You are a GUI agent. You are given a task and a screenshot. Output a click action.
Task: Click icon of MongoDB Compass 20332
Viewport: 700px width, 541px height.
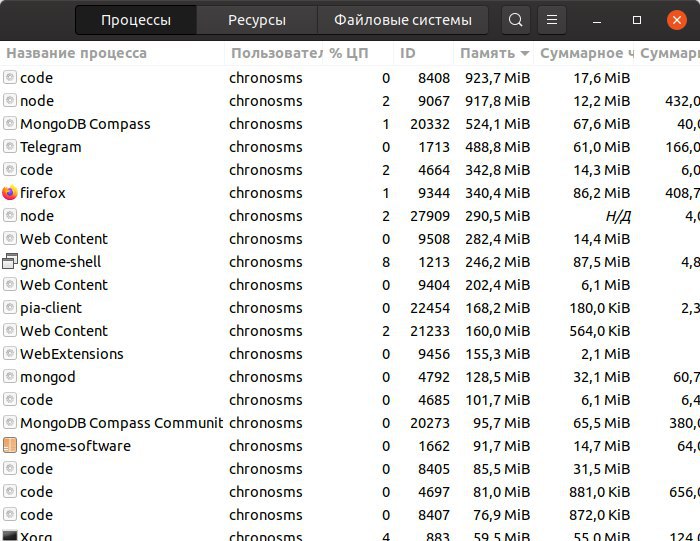coord(10,124)
